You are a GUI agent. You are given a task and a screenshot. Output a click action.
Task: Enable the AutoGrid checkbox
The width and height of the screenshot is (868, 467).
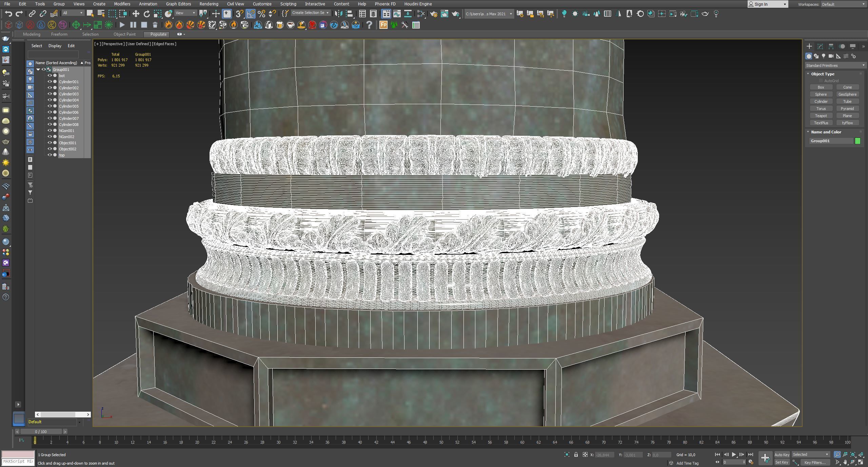pos(821,81)
